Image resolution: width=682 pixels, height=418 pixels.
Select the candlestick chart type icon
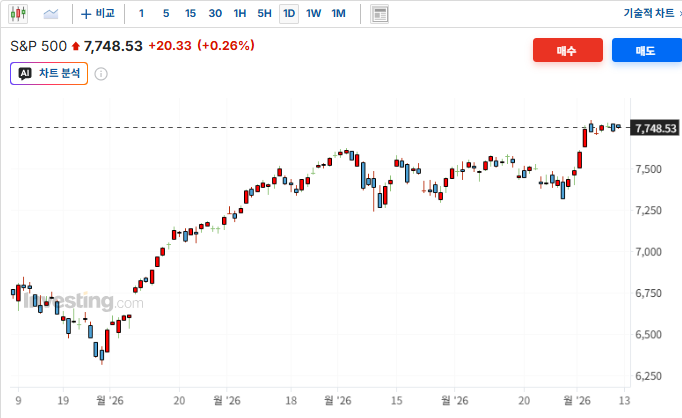[18, 14]
